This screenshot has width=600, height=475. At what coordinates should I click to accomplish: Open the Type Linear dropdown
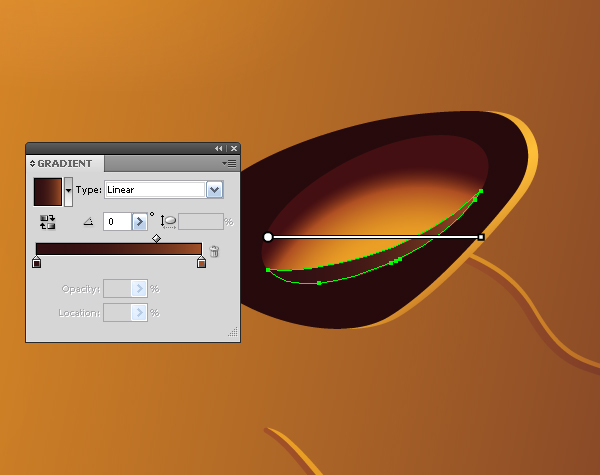point(214,189)
